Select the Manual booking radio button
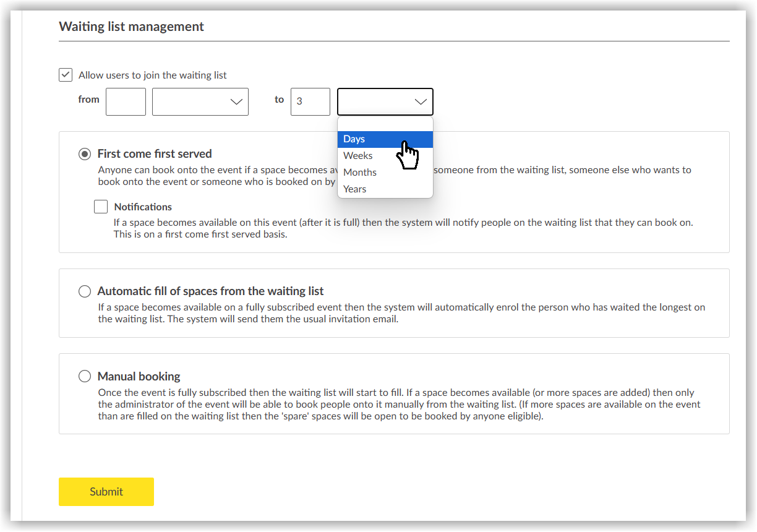This screenshot has width=757, height=532. (85, 376)
